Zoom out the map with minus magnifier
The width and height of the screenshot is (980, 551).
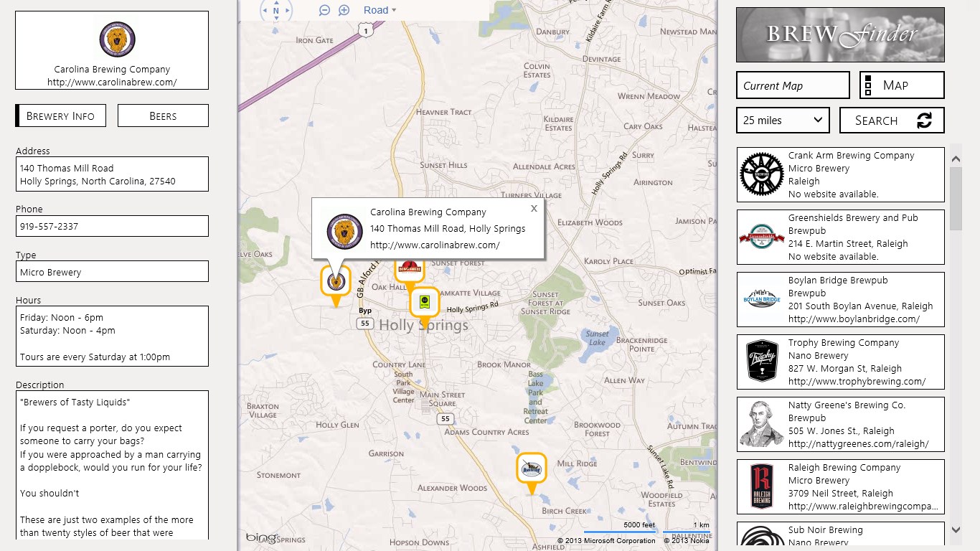[324, 10]
